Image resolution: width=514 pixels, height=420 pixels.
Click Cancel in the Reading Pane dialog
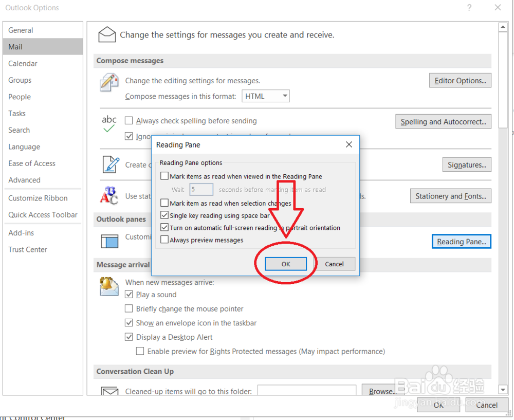coord(334,264)
